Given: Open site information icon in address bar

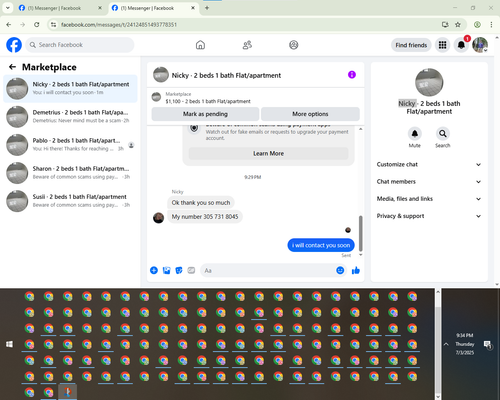Looking at the screenshot, I should point(53,25).
